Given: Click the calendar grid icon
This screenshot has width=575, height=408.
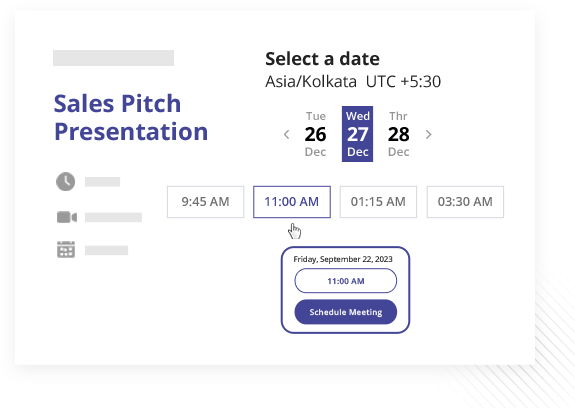Looking at the screenshot, I should (x=66, y=249).
